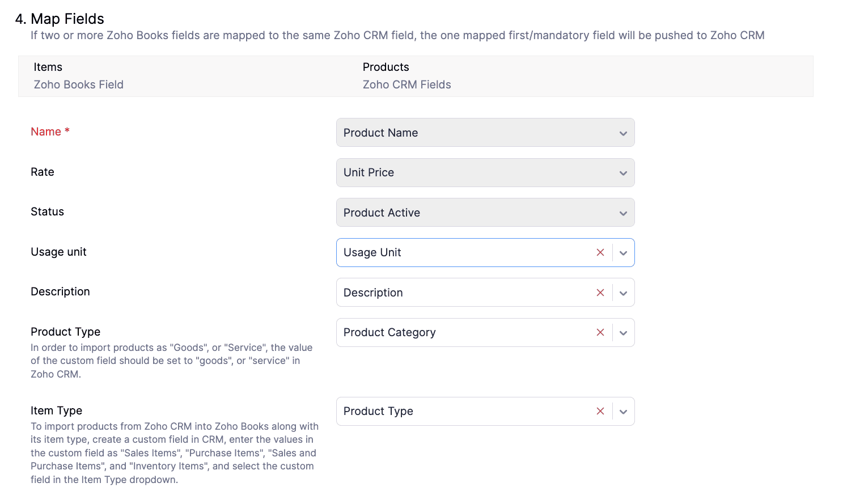Click the Product Category field text
847x504 pixels.
(389, 332)
